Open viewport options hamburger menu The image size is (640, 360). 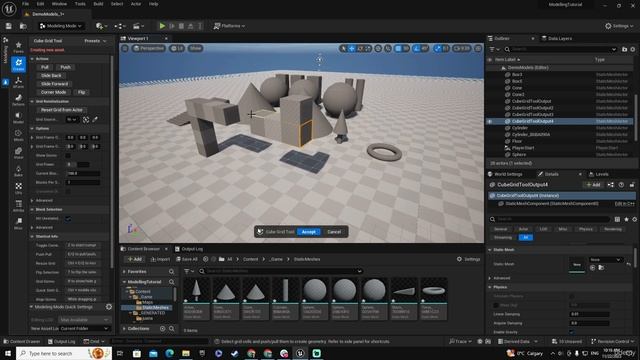tap(125, 48)
